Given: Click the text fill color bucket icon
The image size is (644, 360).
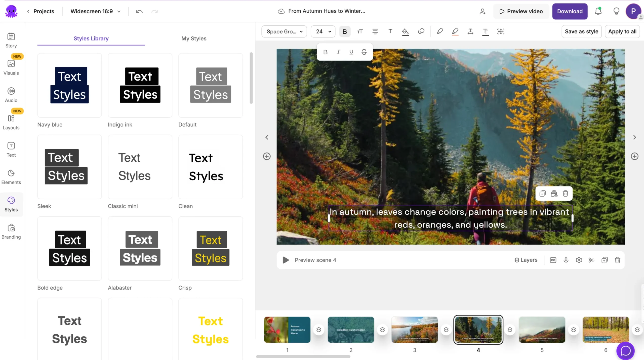Looking at the screenshot, I should pyautogui.click(x=405, y=31).
